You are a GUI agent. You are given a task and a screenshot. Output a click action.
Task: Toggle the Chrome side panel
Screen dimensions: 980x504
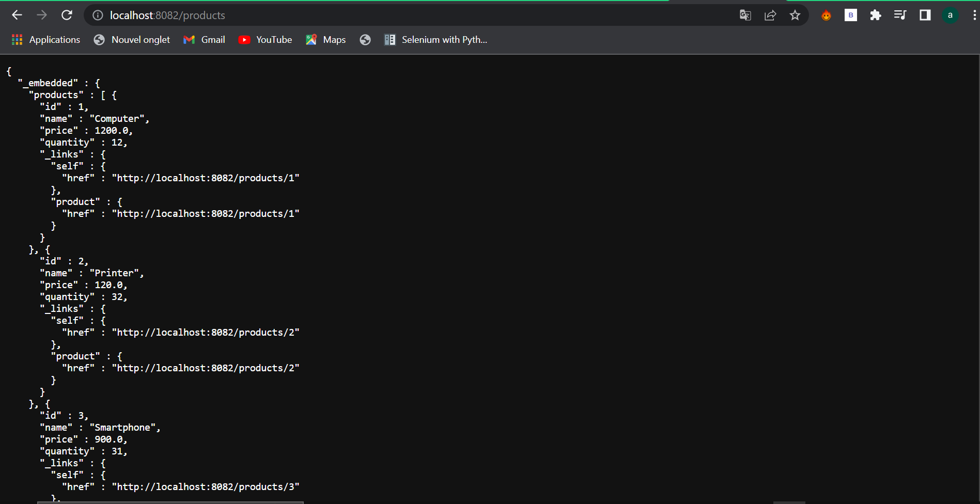pos(924,15)
